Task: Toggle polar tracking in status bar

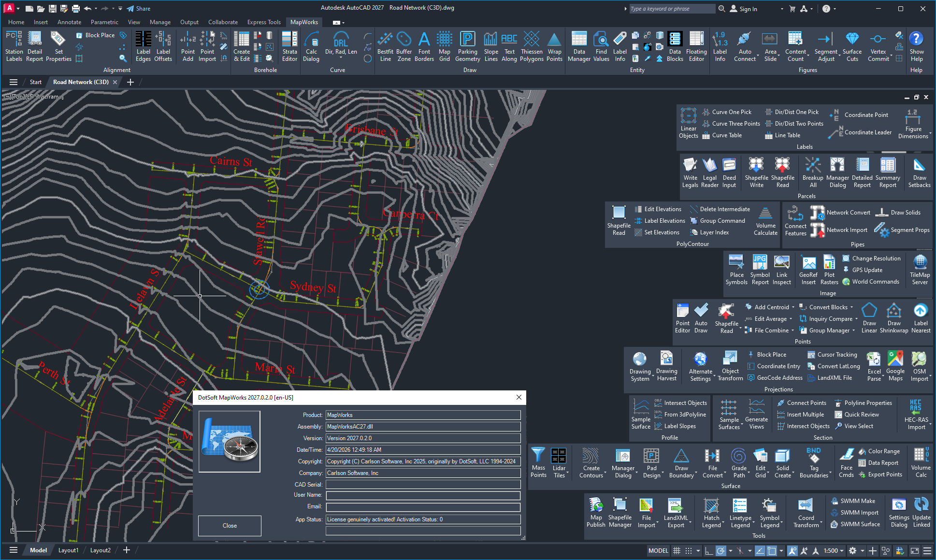Action: click(721, 550)
